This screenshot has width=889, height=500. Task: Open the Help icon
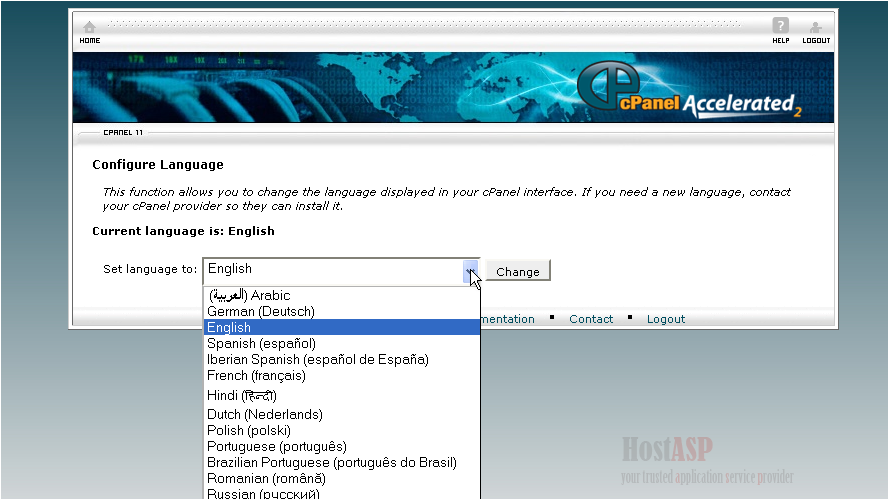pyautogui.click(x=781, y=30)
